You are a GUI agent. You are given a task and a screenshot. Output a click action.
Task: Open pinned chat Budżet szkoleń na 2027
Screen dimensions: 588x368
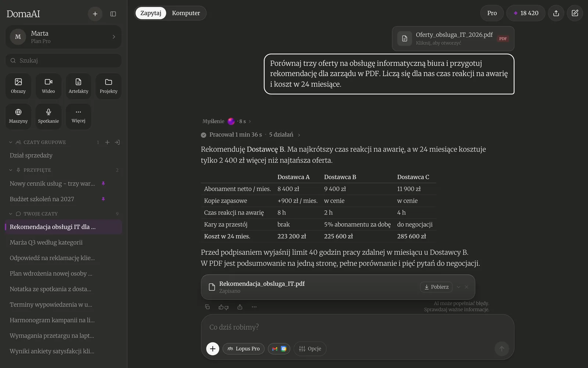[x=63, y=199]
